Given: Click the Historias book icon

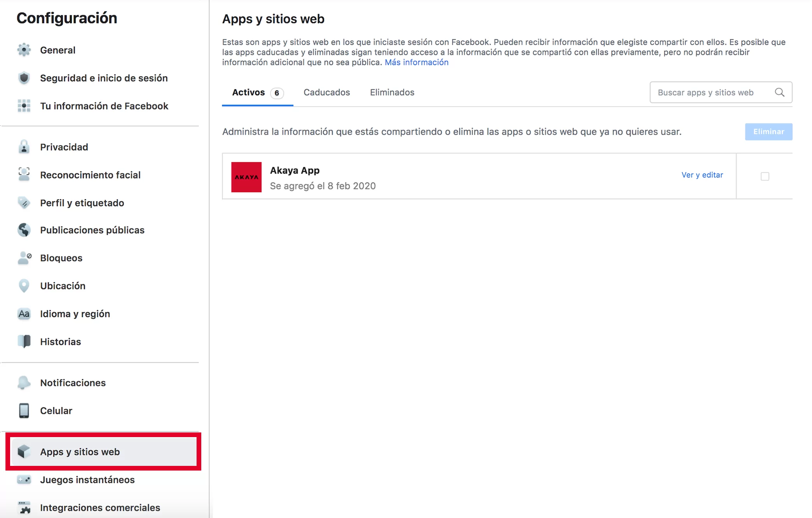Looking at the screenshot, I should pyautogui.click(x=24, y=341).
